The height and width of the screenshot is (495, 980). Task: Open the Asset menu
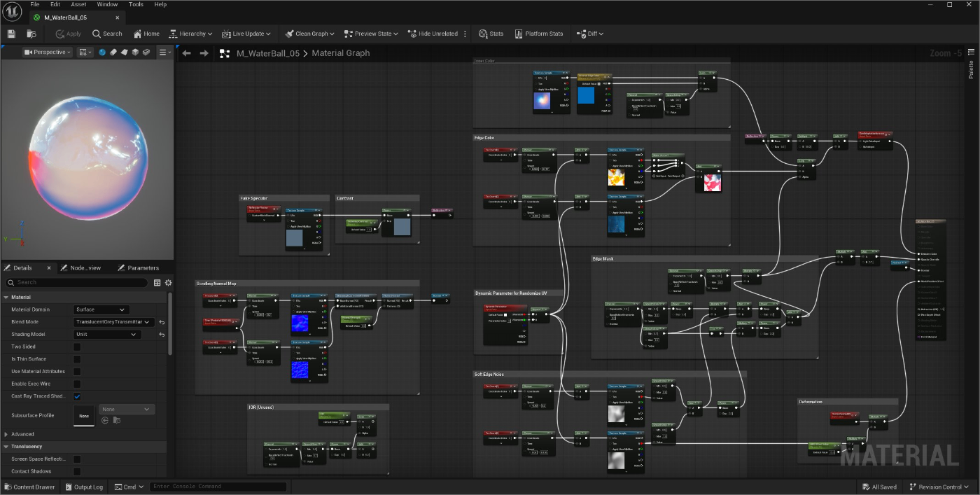point(78,4)
